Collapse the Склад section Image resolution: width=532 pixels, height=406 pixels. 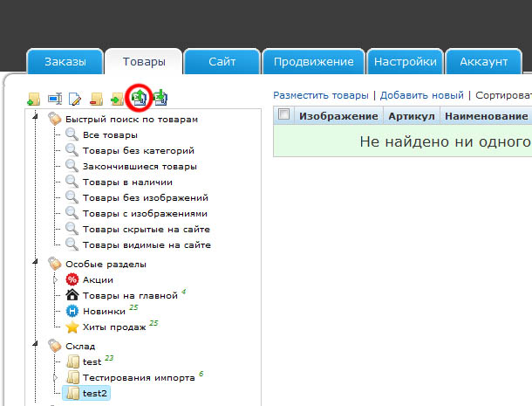pyautogui.click(x=35, y=343)
